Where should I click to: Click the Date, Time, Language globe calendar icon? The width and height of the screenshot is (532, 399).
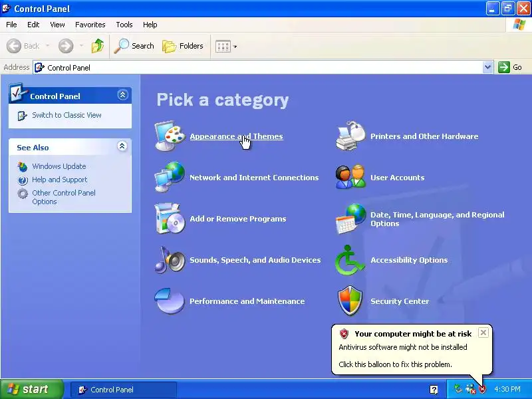click(350, 219)
